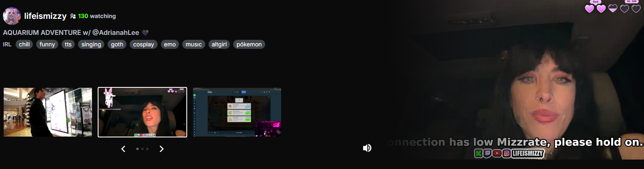Screen dimensions: 644x169
Task: Select the emo tag
Action: (x=170, y=44)
